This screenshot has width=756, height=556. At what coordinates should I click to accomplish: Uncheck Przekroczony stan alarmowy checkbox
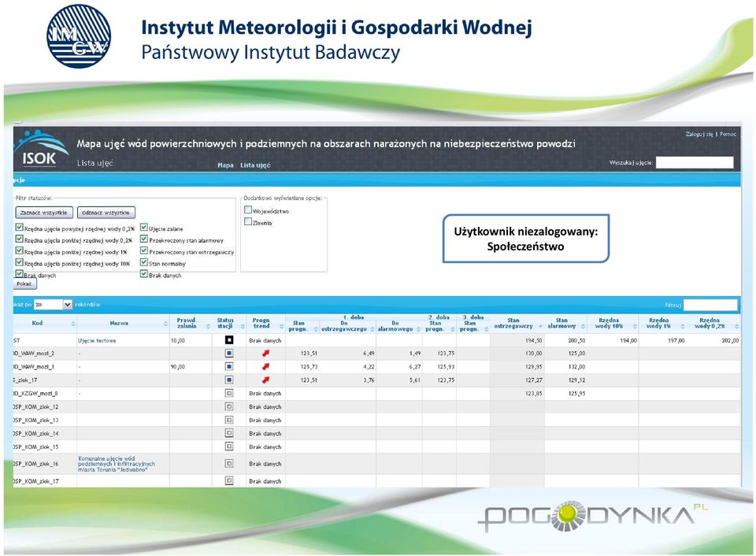point(143,239)
